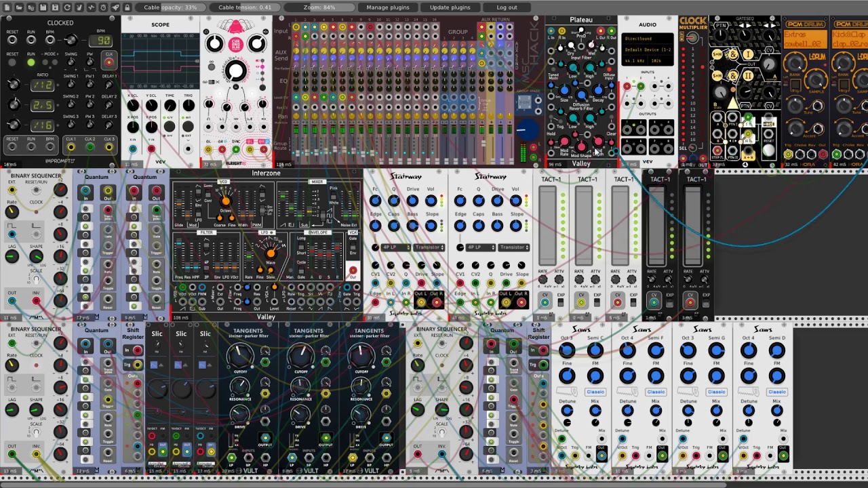The width and height of the screenshot is (868, 488).
Task: Click the Y IN jack on Scope
Action: [151, 148]
